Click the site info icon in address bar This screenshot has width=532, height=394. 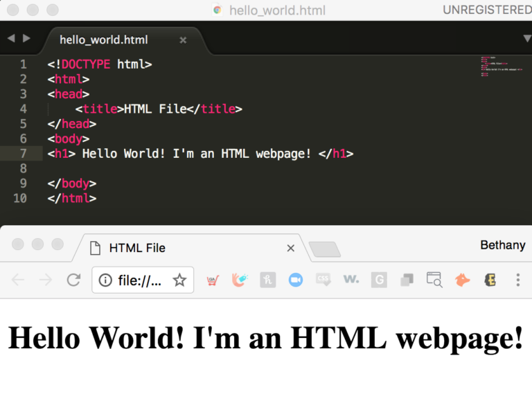coord(105,280)
